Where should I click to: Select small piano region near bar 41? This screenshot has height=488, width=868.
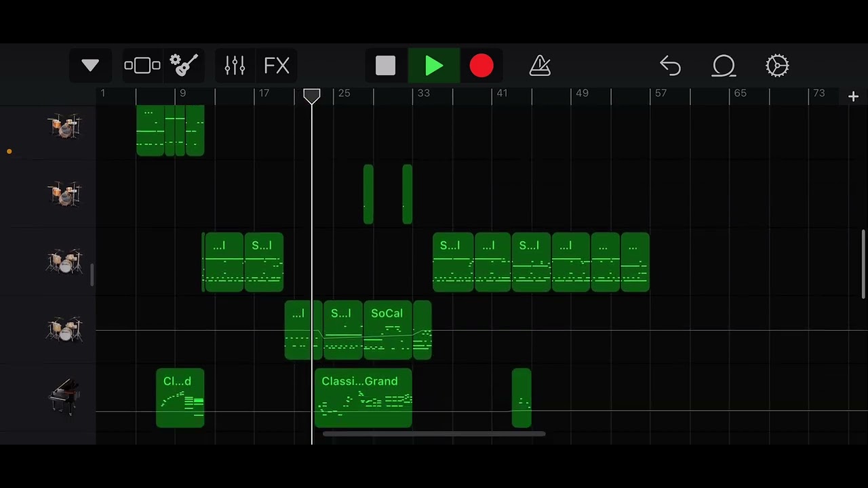coord(521,398)
